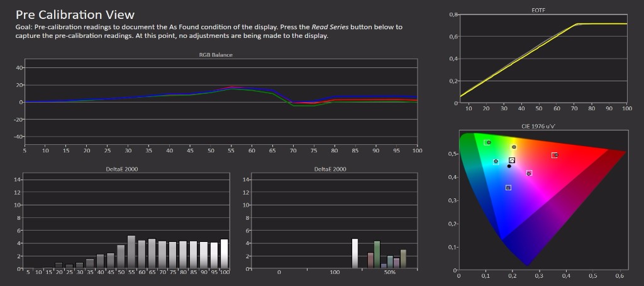Select the green bar in color DeltaE chart
This screenshot has height=286, width=644.
(377, 255)
